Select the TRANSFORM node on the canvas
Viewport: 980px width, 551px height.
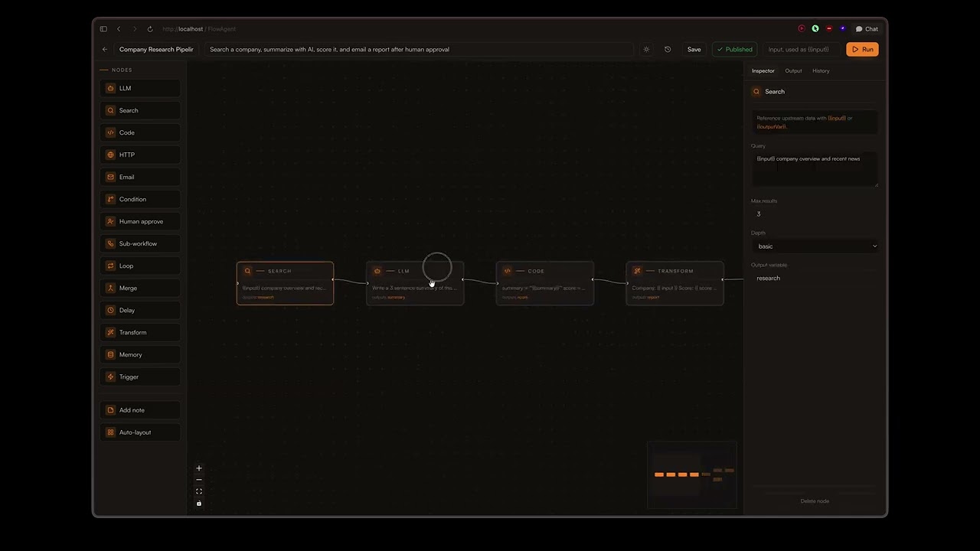coord(675,283)
